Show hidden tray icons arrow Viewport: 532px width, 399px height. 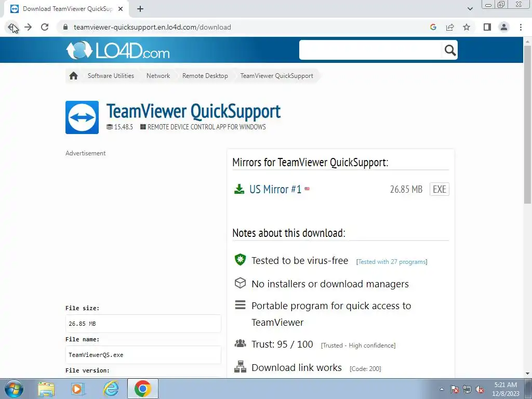click(442, 389)
